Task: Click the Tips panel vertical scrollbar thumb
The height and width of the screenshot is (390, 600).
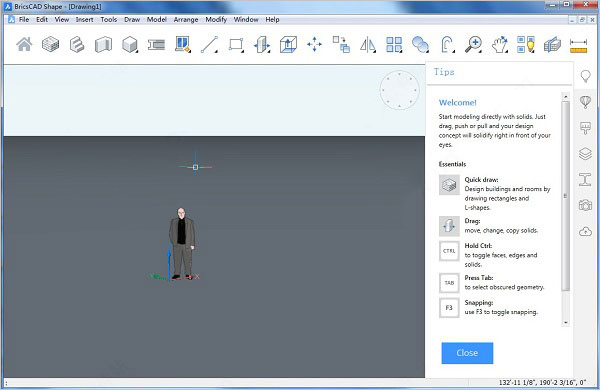Action: pos(566,196)
